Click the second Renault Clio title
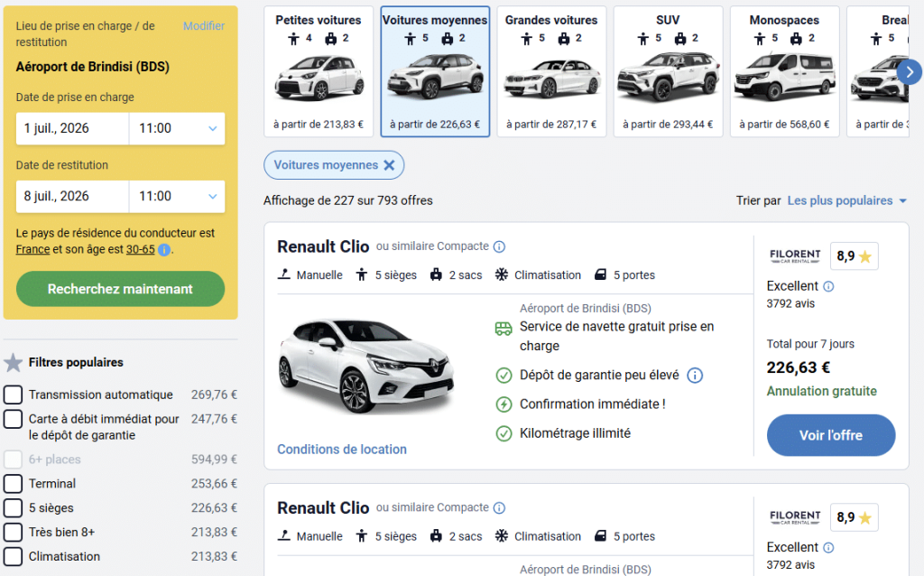Viewport: 924px width, 576px height. pyautogui.click(x=323, y=507)
